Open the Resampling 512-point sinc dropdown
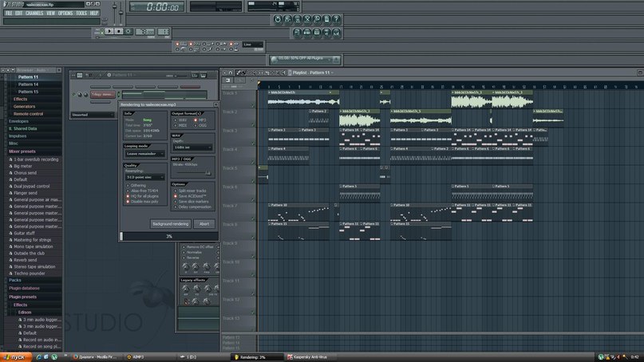 click(145, 177)
